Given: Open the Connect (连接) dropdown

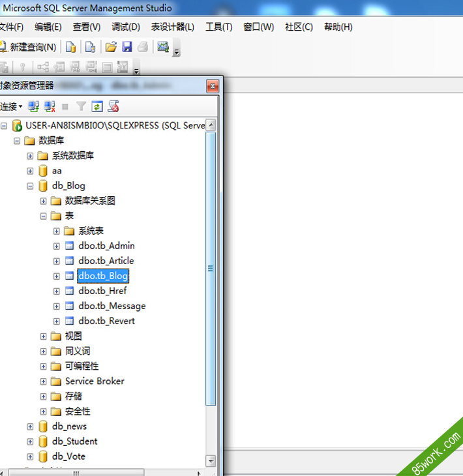Looking at the screenshot, I should pyautogui.click(x=11, y=106).
